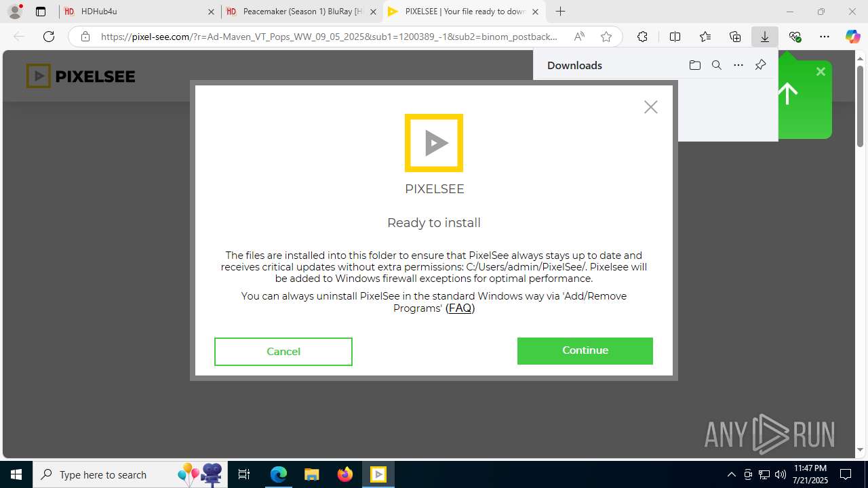This screenshot has width=868, height=488.
Task: Open Browser essentials heart icon
Action: click(795, 37)
